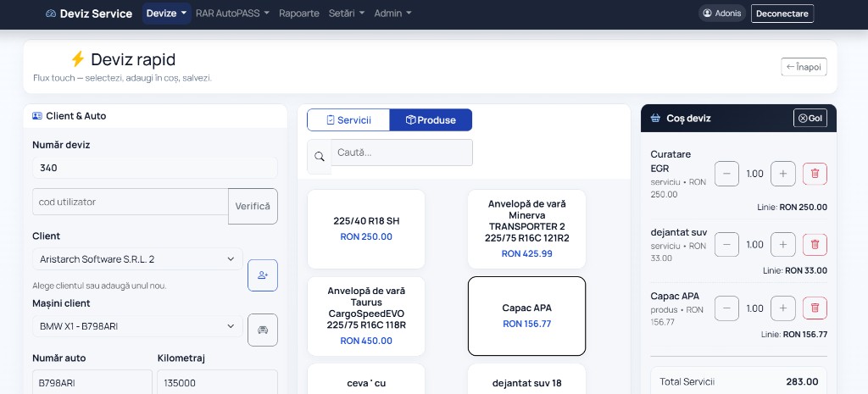
Task: Select the dejantat suv 18 product card
Action: coord(526,379)
